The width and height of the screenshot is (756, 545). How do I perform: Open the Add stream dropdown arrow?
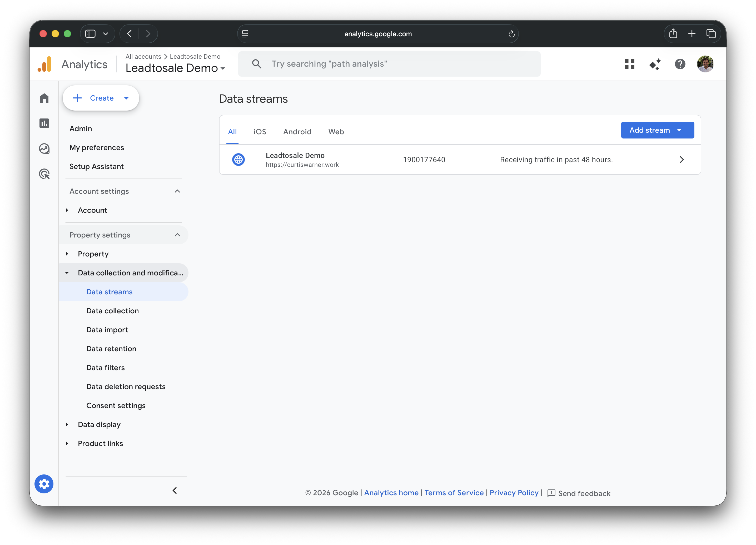pos(679,130)
